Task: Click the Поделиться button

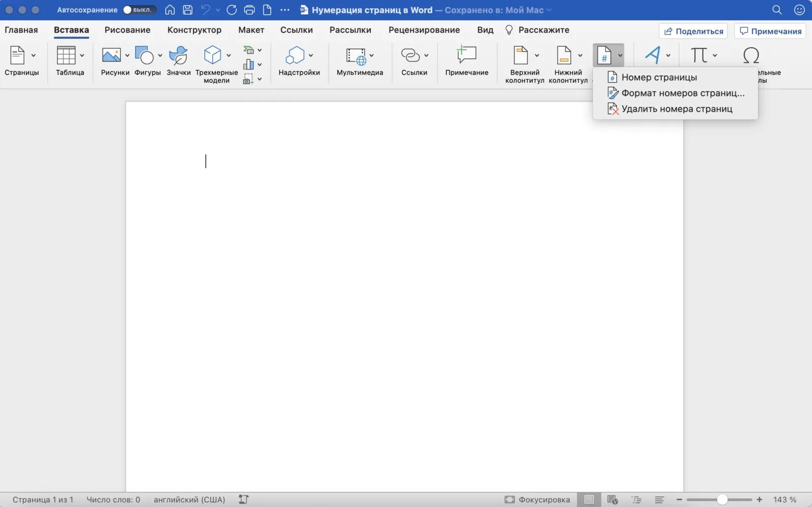Action: coord(693,31)
